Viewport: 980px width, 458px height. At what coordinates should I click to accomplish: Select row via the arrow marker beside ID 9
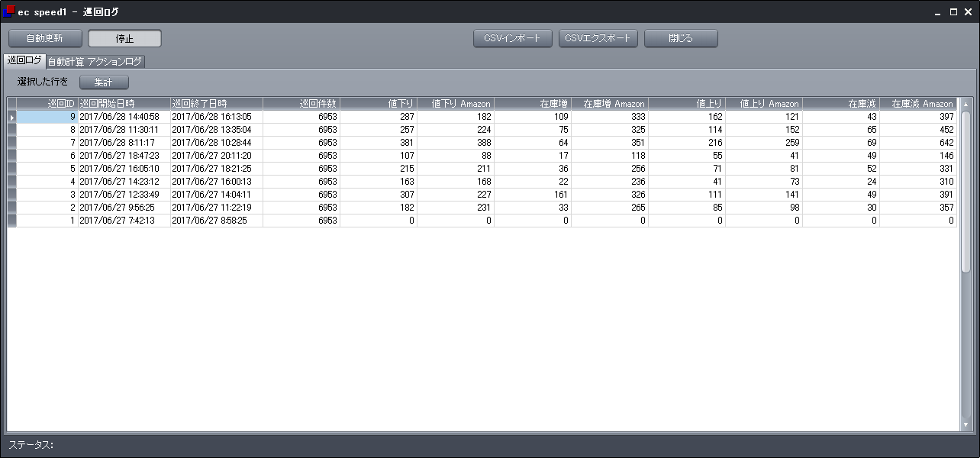click(x=12, y=117)
